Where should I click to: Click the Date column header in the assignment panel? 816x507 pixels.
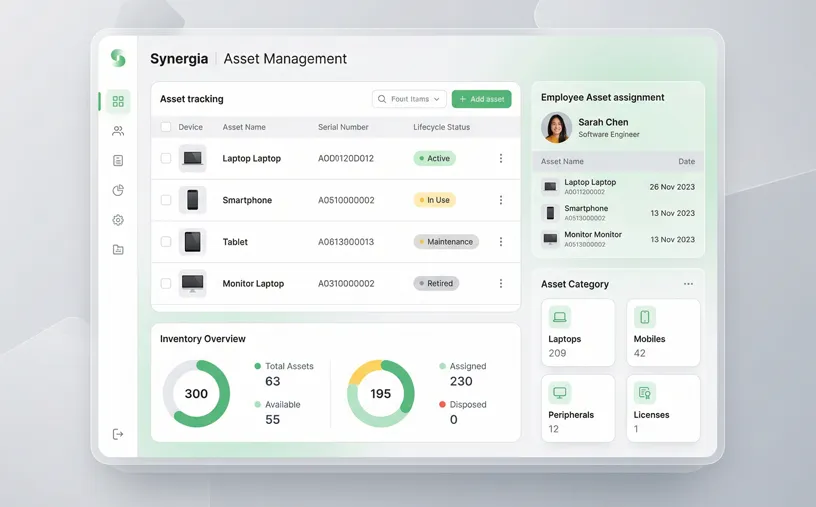coord(686,161)
